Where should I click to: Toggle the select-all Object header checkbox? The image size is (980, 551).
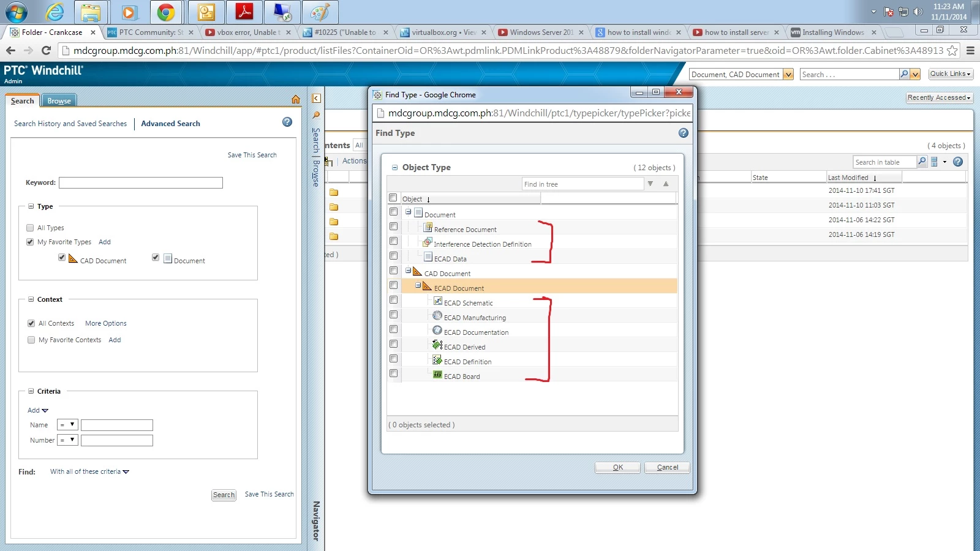tap(393, 198)
